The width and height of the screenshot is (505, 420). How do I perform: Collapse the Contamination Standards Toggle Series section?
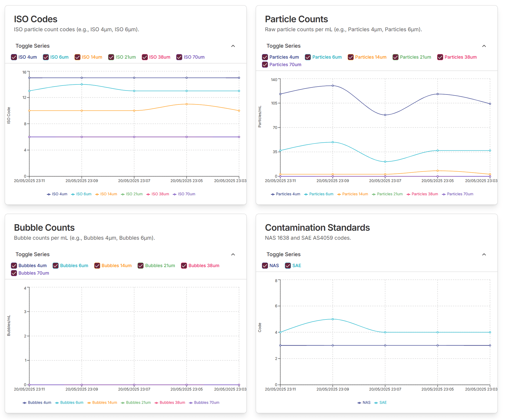(x=484, y=254)
